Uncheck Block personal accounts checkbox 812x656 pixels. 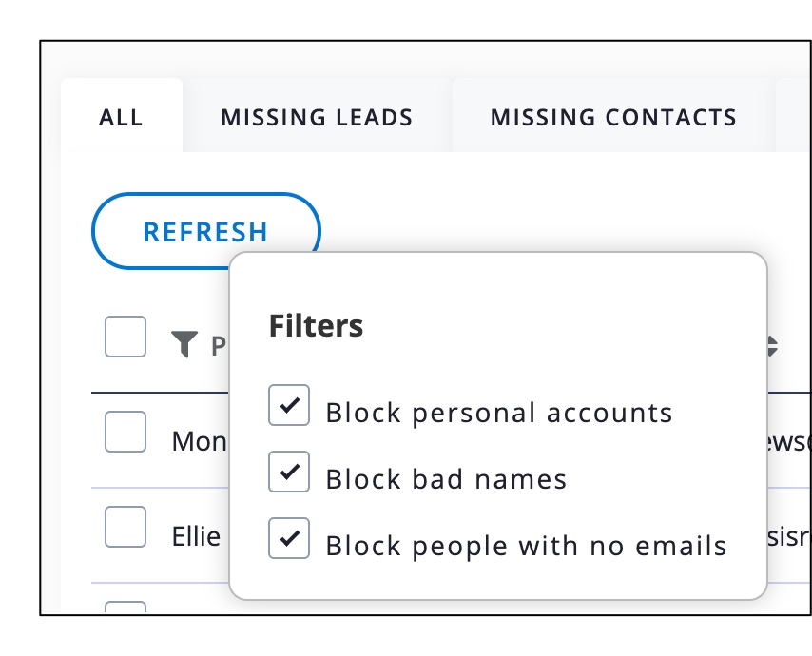[289, 406]
